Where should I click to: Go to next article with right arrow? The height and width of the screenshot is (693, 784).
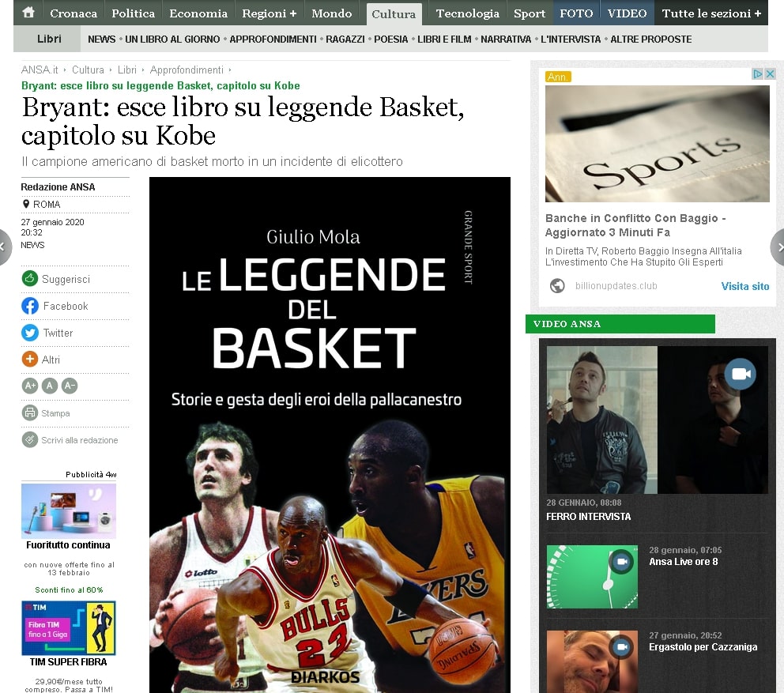point(778,247)
